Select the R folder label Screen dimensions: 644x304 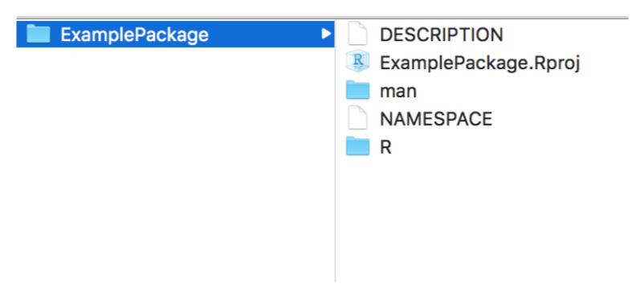[385, 148]
